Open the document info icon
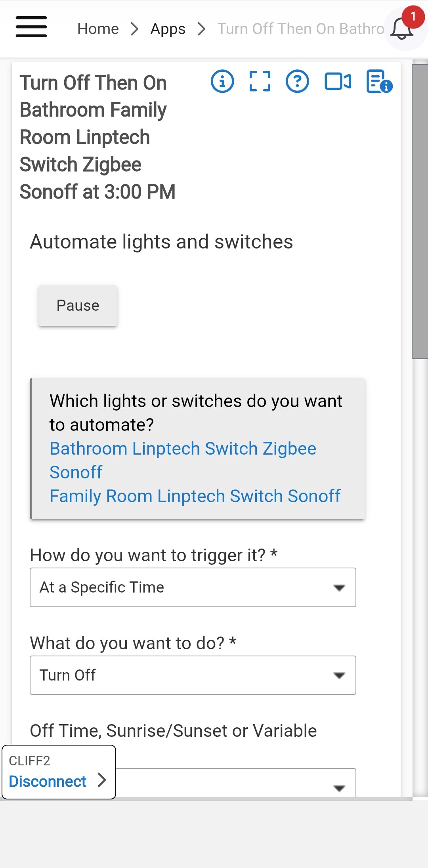Viewport: 428px width, 868px height. 379,82
